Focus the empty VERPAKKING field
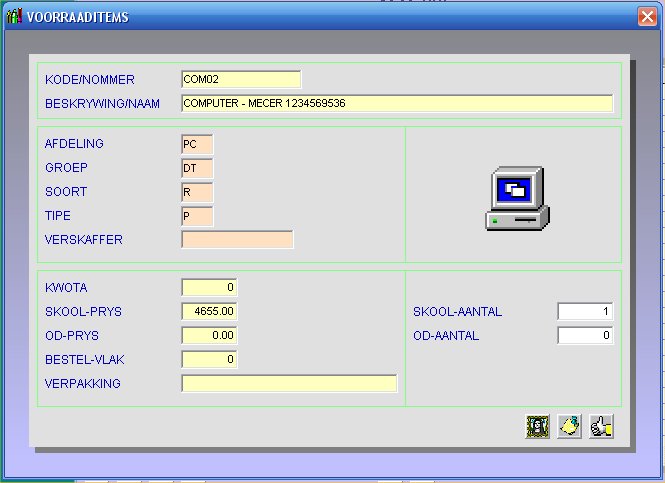The width and height of the screenshot is (665, 483). click(x=289, y=384)
